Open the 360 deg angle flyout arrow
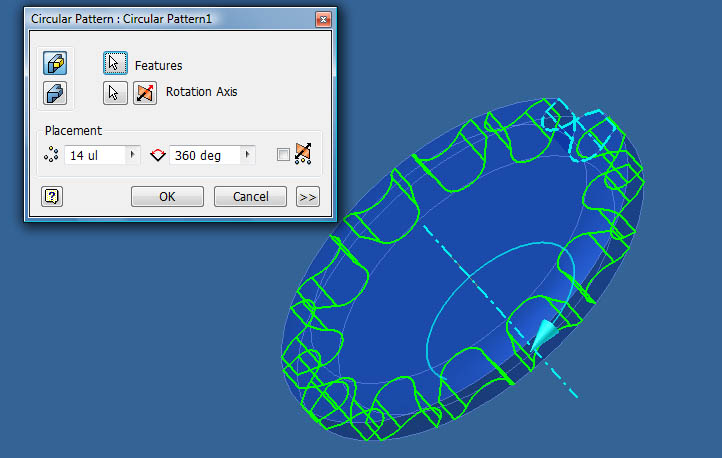Screen dimensions: 722x458 click(x=248, y=155)
